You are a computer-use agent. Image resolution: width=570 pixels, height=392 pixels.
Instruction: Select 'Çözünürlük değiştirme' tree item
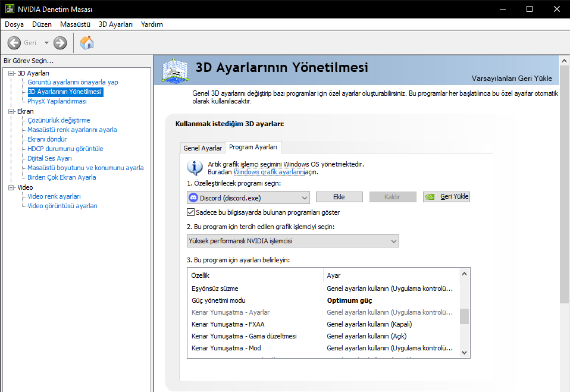[x=59, y=120]
